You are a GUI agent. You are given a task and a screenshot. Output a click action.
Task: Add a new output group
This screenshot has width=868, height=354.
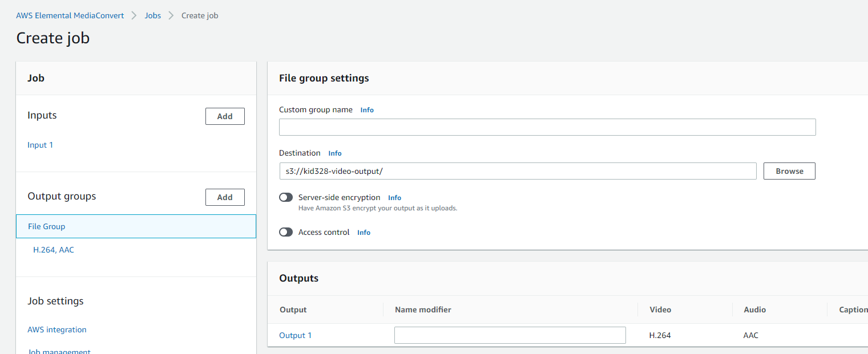click(x=225, y=197)
